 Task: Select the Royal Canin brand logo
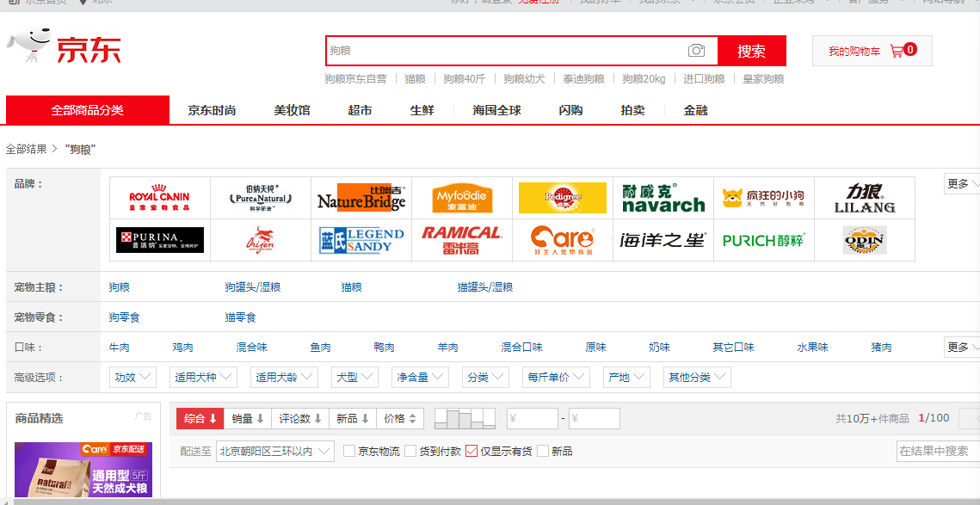159,198
